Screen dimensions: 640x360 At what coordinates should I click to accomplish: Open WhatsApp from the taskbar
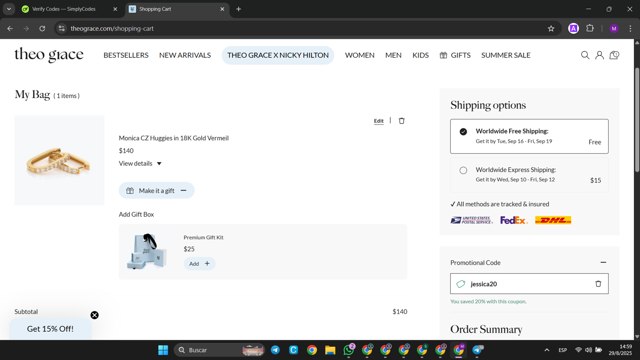(349, 350)
